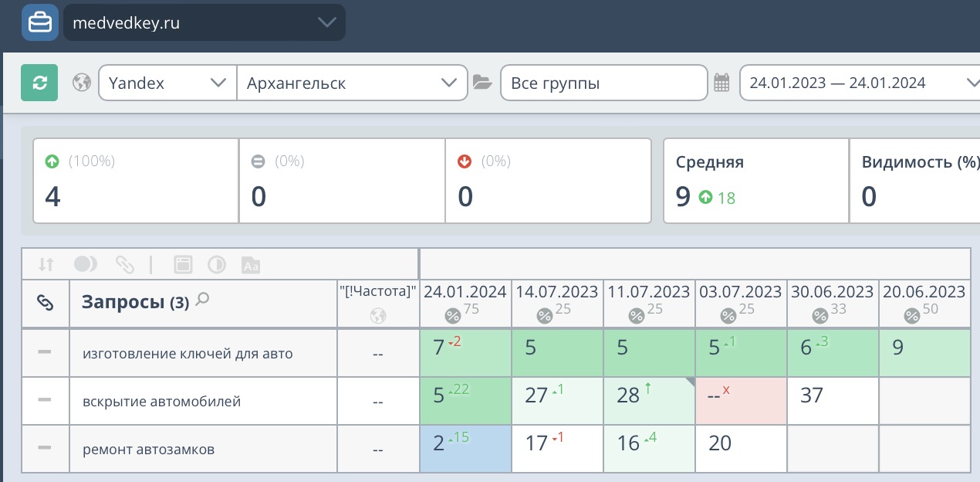This screenshot has width=980, height=482.
Task: Click the window layout toolbar icon
Action: coord(183,264)
